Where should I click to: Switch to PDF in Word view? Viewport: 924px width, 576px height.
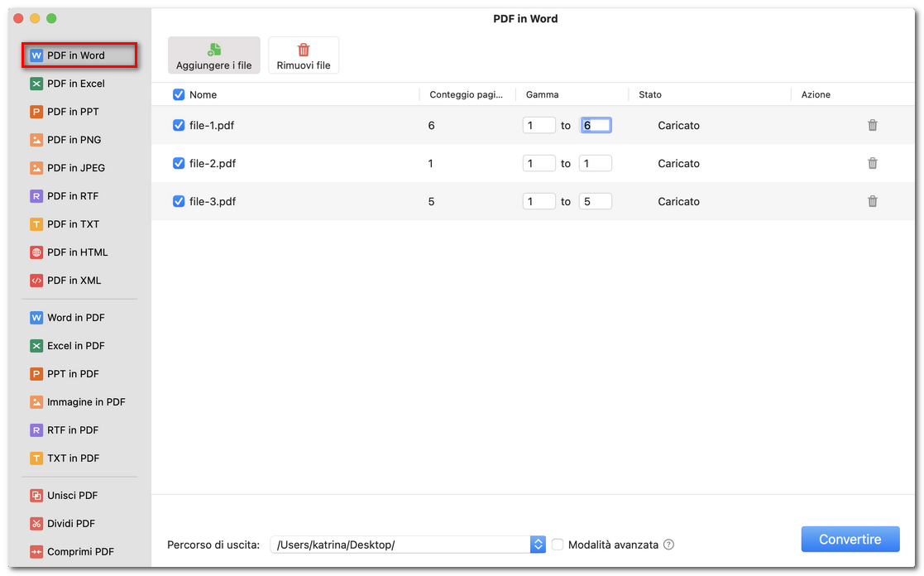78,55
